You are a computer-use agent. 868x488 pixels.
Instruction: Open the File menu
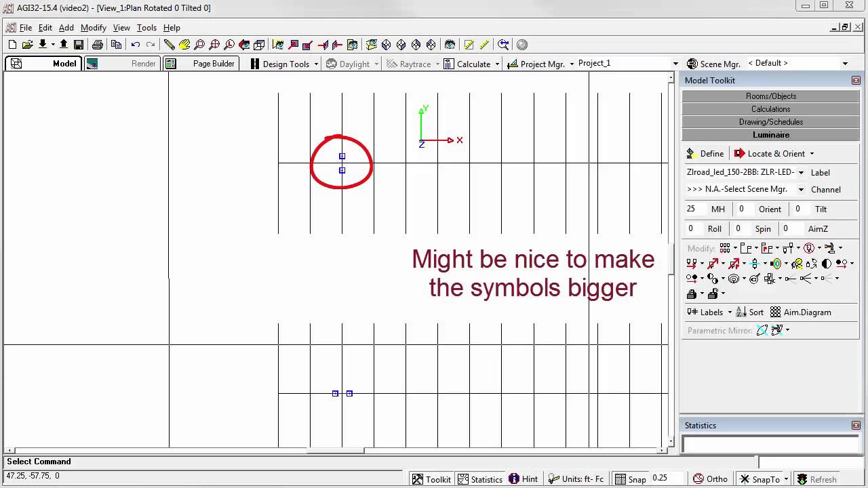pyautogui.click(x=26, y=28)
